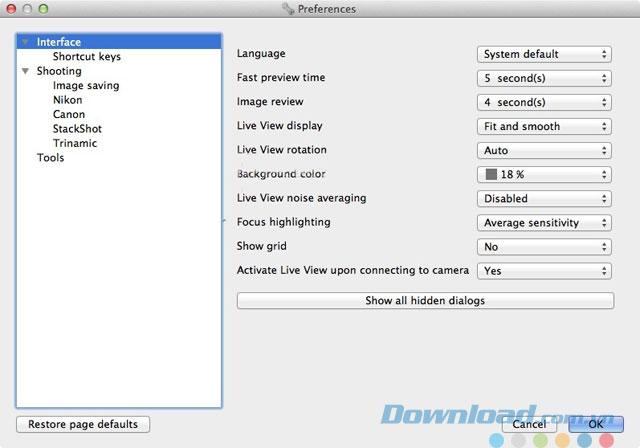The image size is (640, 448).
Task: Select Nikon settings in the tree
Action: (x=68, y=100)
